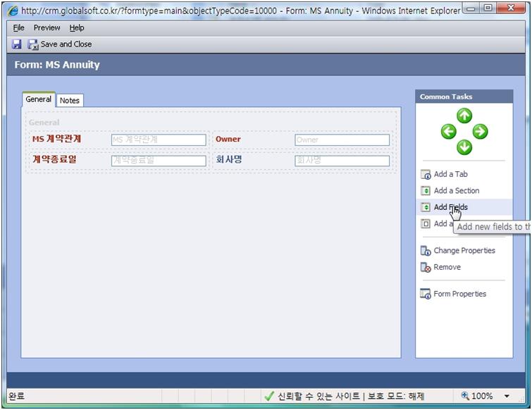Click the Save floppy disk icon
Viewport: 532px width, 410px height.
[16, 44]
